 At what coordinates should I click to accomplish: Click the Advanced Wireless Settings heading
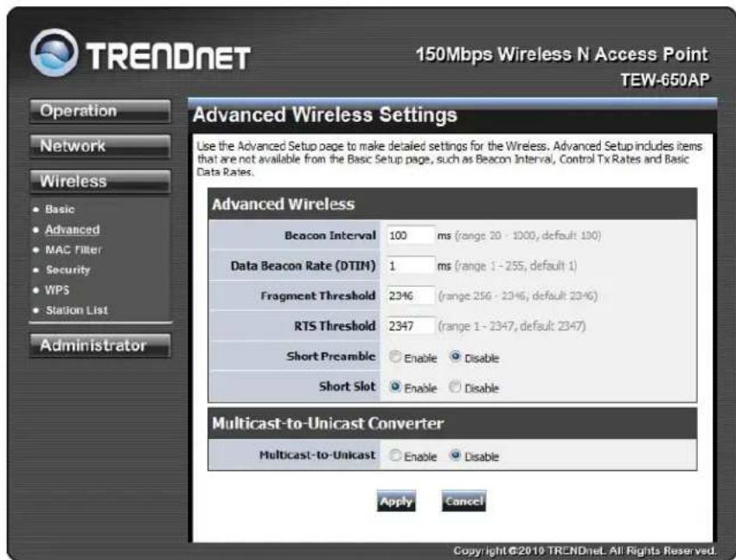(x=325, y=115)
